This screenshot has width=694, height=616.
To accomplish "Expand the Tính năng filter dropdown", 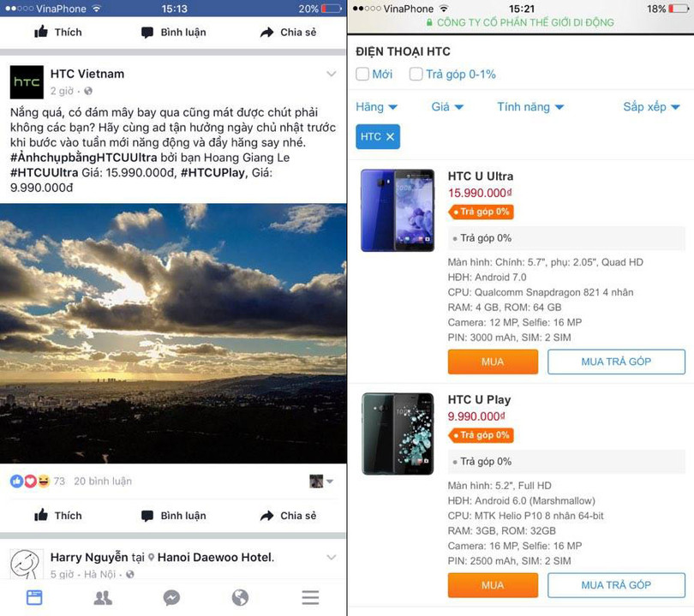I will pos(530,107).
